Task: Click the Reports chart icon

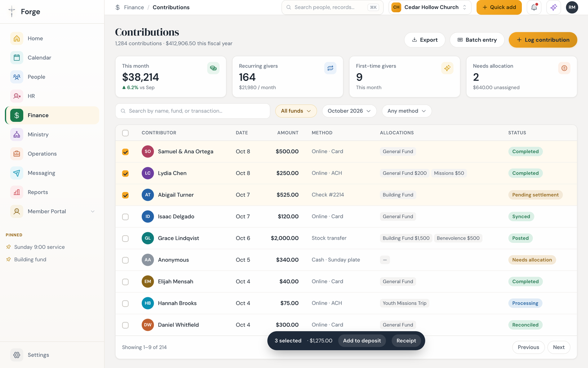Action: pyautogui.click(x=17, y=192)
